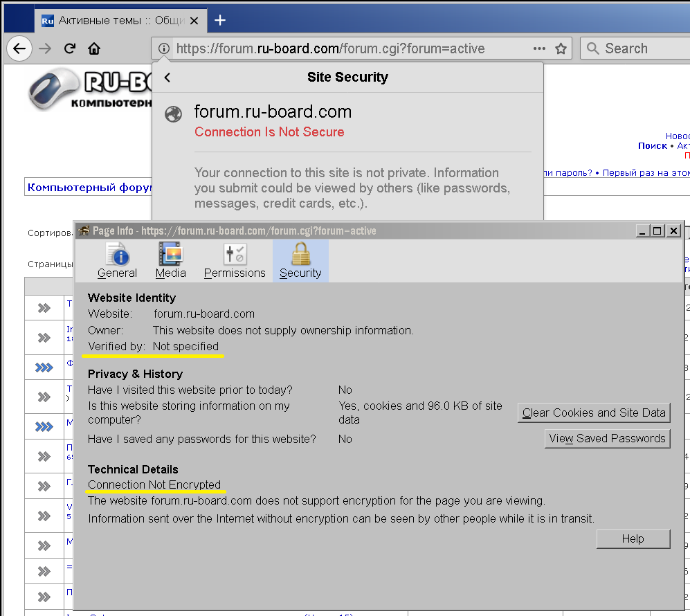Click the 'Первый раз на этом' link
The width and height of the screenshot is (690, 616).
tap(646, 172)
